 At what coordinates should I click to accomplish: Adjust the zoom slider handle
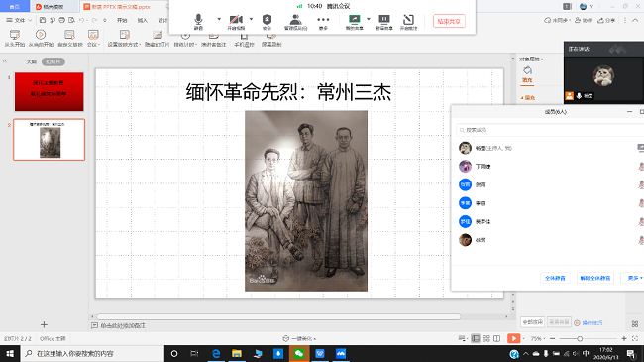(x=580, y=338)
